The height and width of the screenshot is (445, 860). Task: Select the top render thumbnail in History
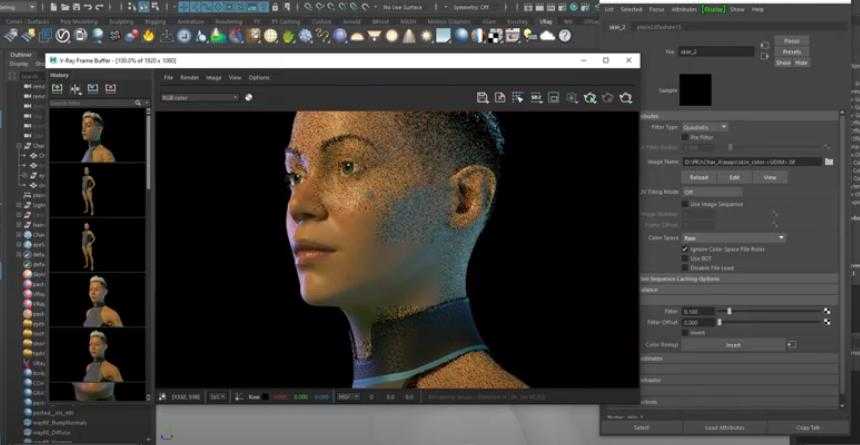click(x=97, y=135)
